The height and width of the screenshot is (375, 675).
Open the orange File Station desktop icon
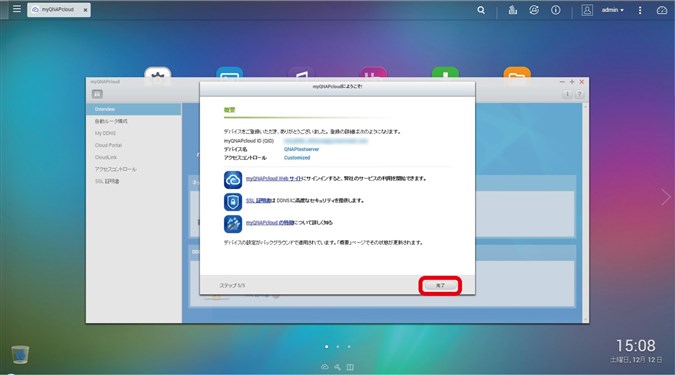click(x=517, y=73)
